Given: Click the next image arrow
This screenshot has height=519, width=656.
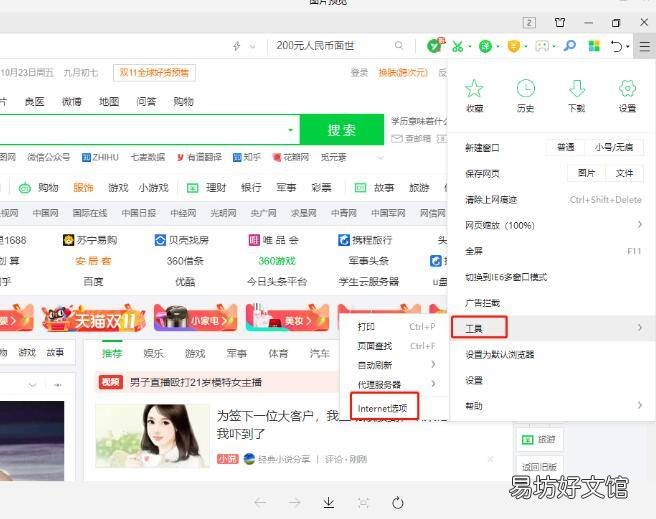Looking at the screenshot, I should pos(295,502).
